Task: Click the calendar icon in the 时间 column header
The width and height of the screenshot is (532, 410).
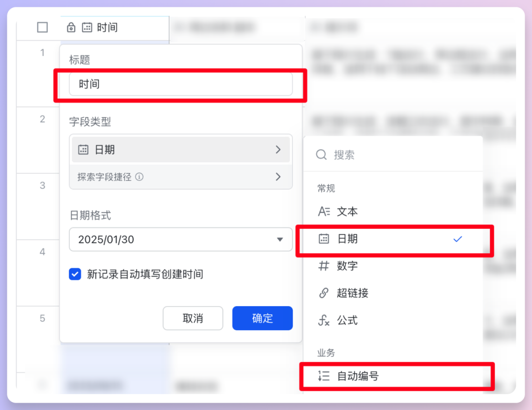Action: tap(87, 28)
